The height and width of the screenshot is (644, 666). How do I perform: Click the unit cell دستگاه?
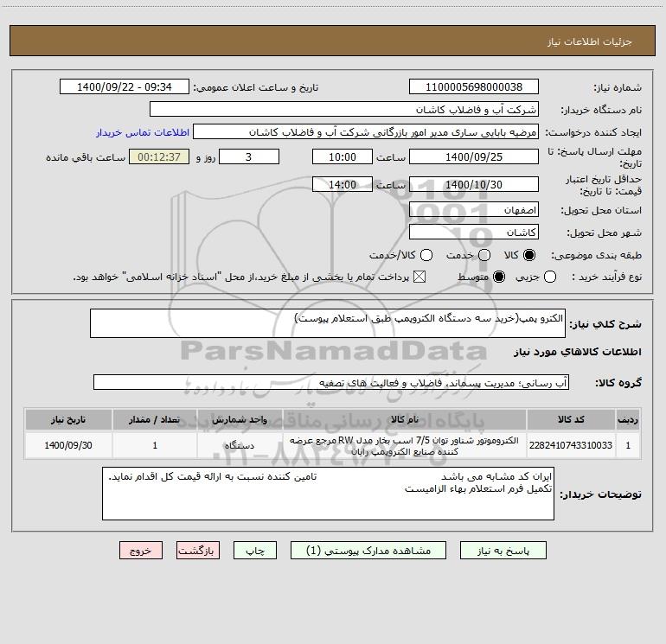coord(240,445)
